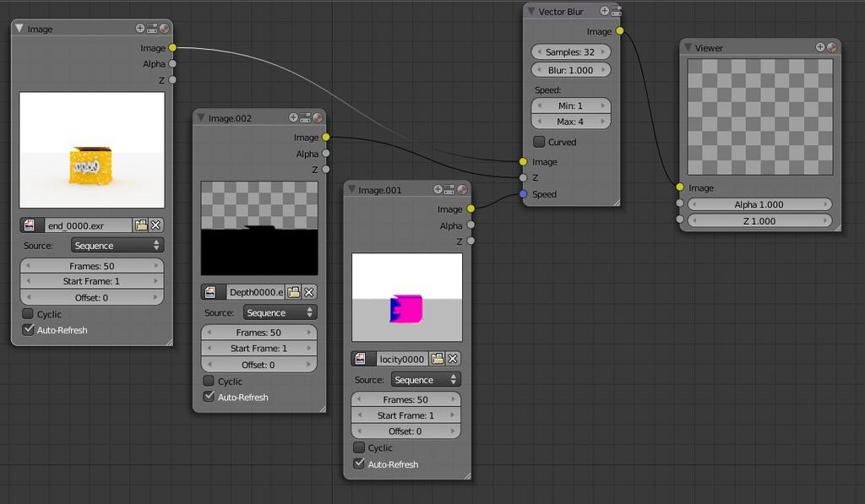Click Speed input socket on Vector Blur

pos(523,194)
